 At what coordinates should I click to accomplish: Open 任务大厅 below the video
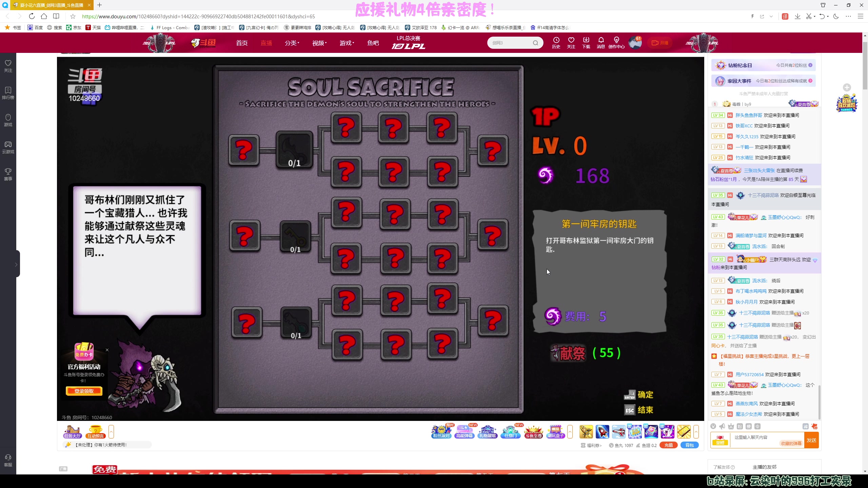click(x=73, y=432)
